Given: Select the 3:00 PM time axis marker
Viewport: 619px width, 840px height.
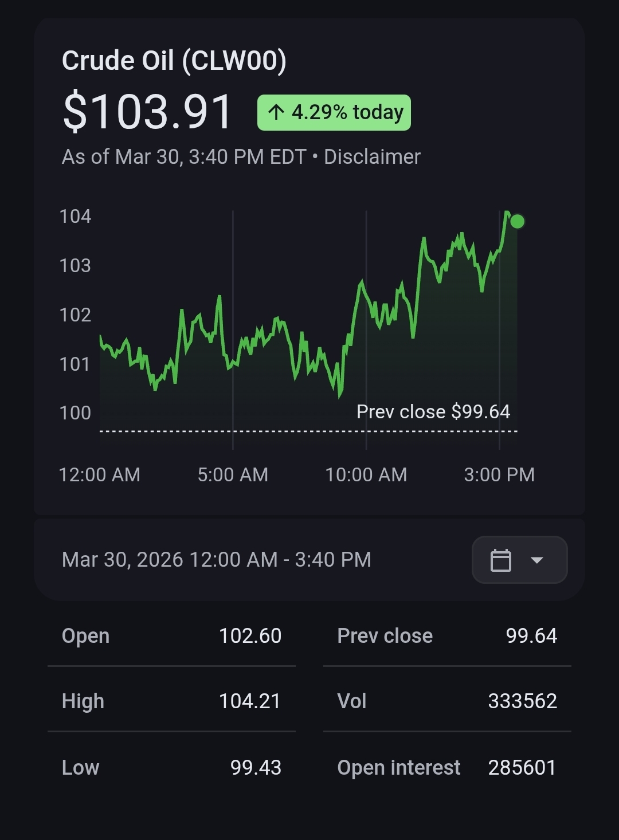Looking at the screenshot, I should [x=499, y=474].
